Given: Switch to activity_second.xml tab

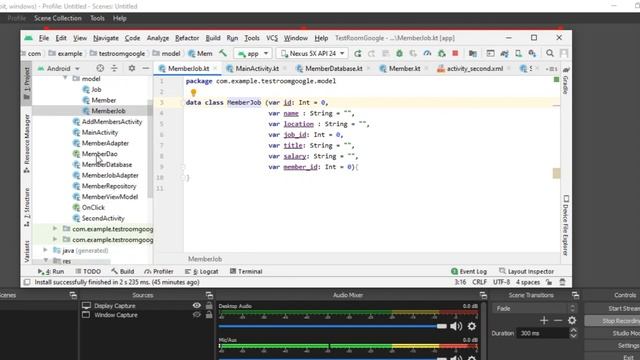Looking at the screenshot, I should 475,69.
